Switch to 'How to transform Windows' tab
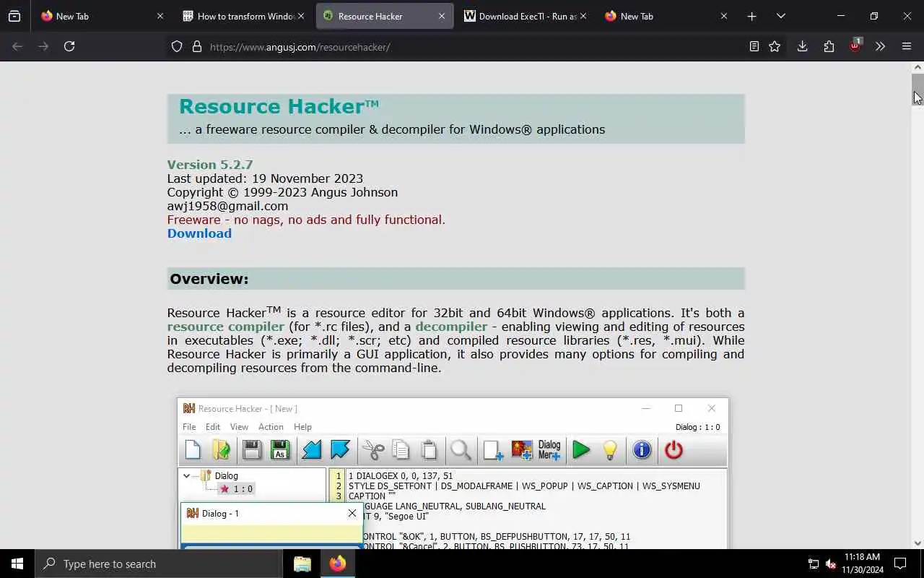This screenshot has height=578, width=924. coord(244,16)
